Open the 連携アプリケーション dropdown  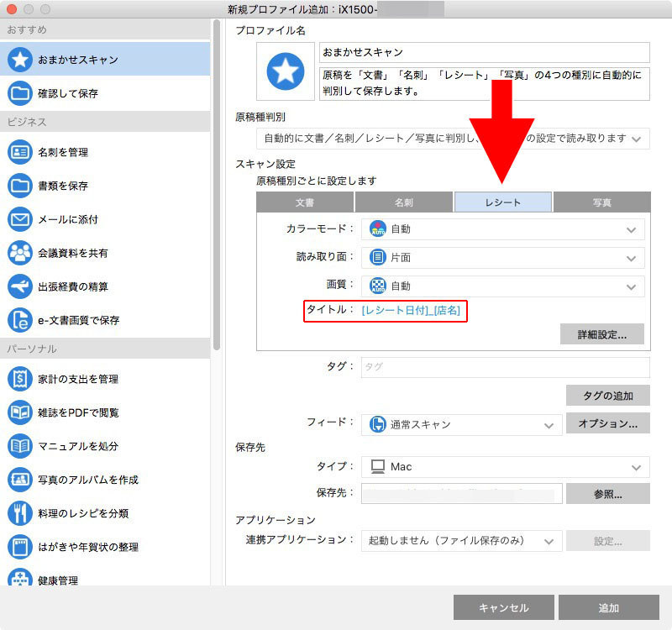point(461,541)
